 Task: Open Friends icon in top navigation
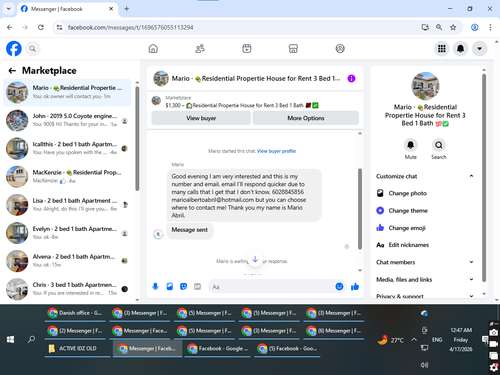[200, 49]
